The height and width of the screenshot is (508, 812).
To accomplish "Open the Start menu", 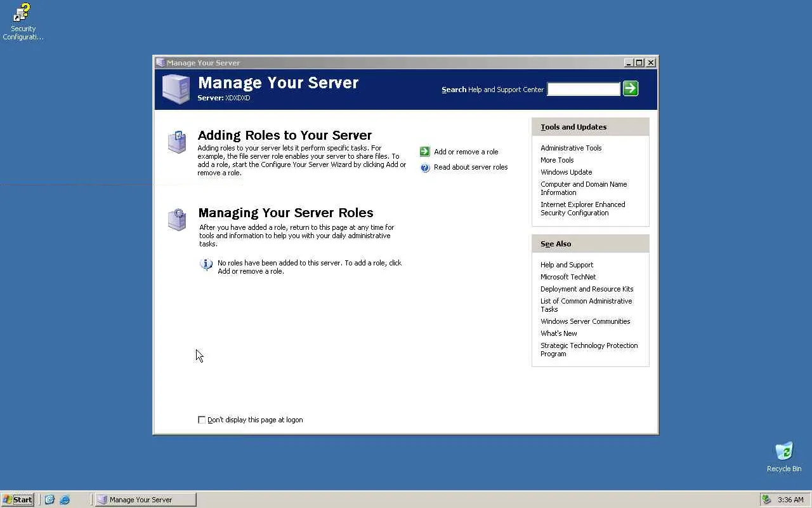I will pos(18,500).
